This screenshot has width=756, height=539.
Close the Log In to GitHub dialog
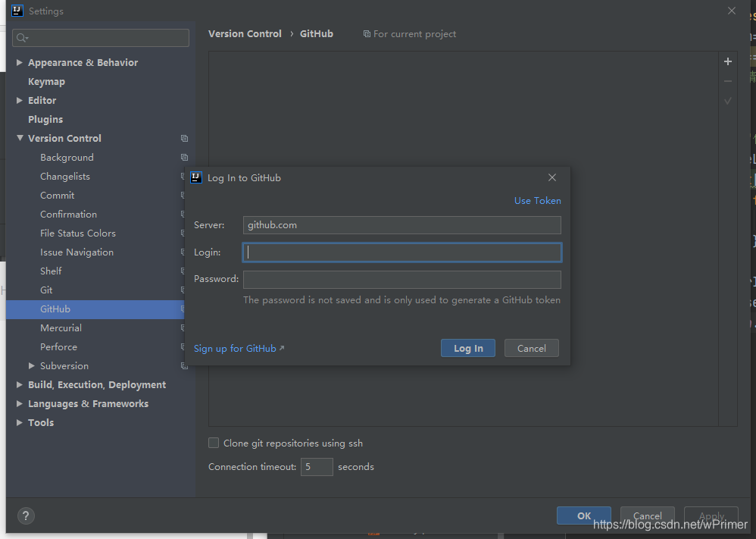point(552,177)
